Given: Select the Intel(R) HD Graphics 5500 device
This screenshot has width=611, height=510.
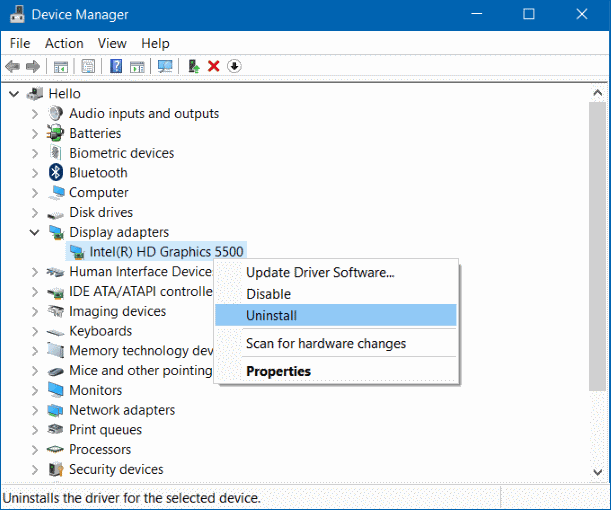Looking at the screenshot, I should 166,252.
